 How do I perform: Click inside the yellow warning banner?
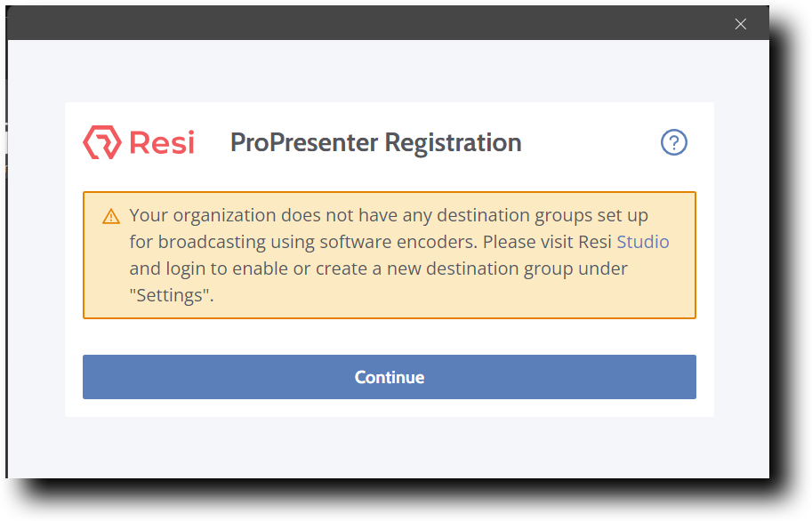(x=389, y=254)
